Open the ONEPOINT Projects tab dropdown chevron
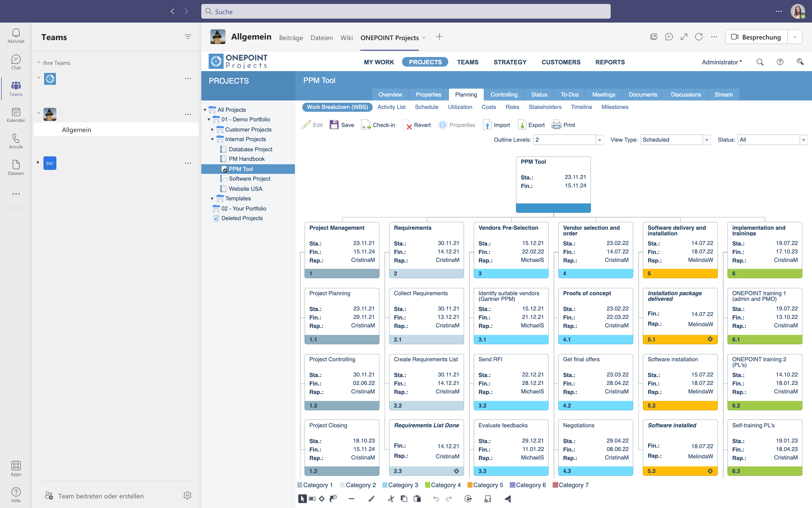812x508 pixels. [x=424, y=38]
